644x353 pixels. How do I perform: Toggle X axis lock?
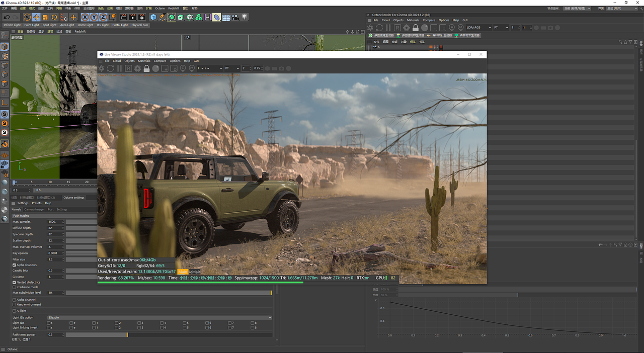(85, 17)
